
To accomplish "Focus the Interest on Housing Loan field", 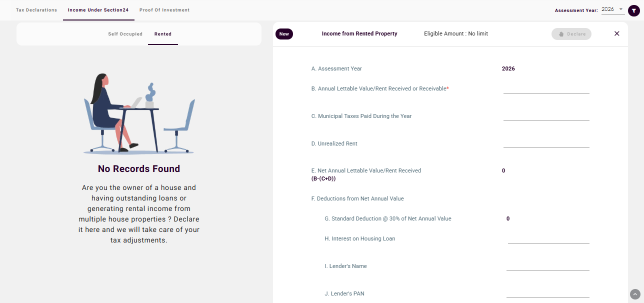I will 548,238.
